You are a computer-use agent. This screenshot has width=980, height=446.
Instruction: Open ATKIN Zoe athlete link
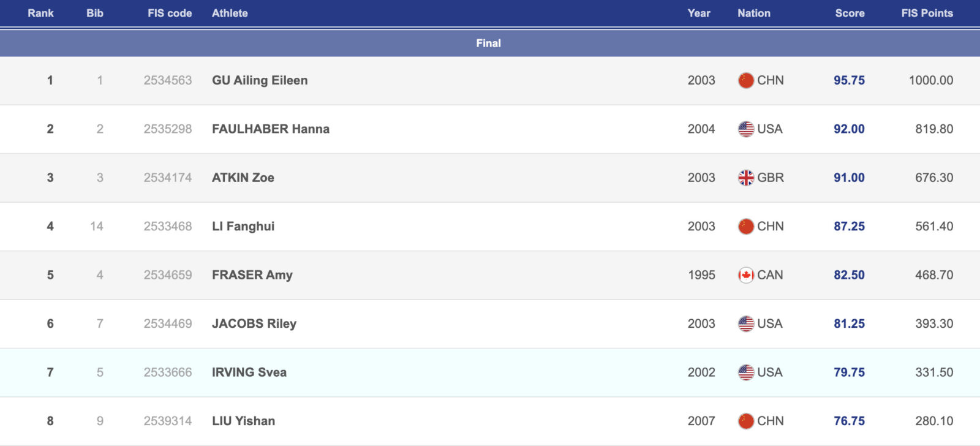[243, 178]
